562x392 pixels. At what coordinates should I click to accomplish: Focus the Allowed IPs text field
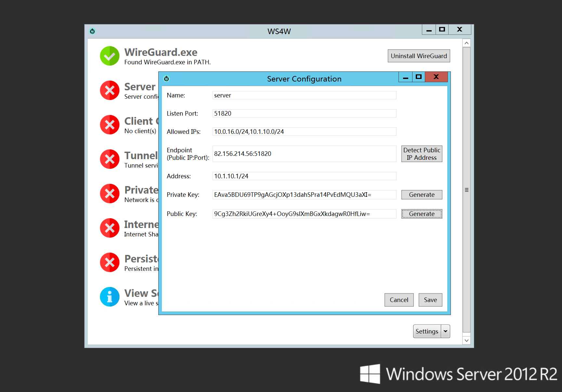coord(304,132)
